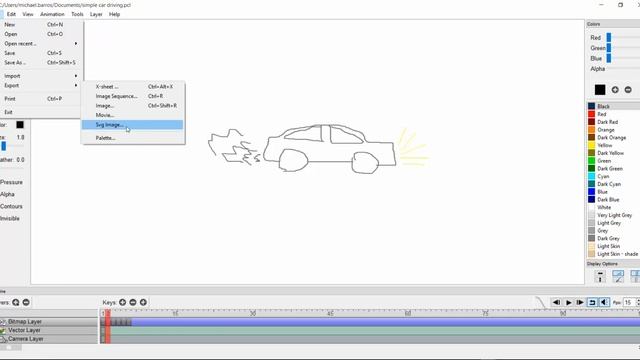
Task: Add a keyframe using first Keys plus icon
Action: click(x=122, y=302)
